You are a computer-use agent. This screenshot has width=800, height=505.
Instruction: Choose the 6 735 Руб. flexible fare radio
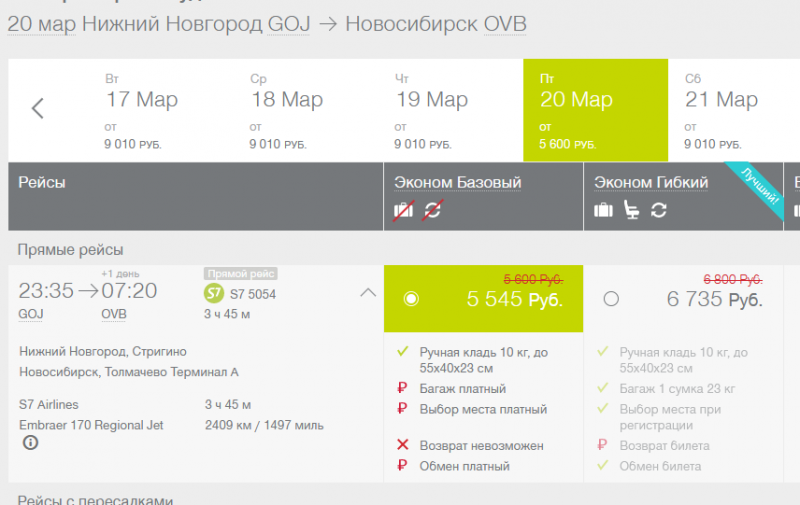(611, 299)
